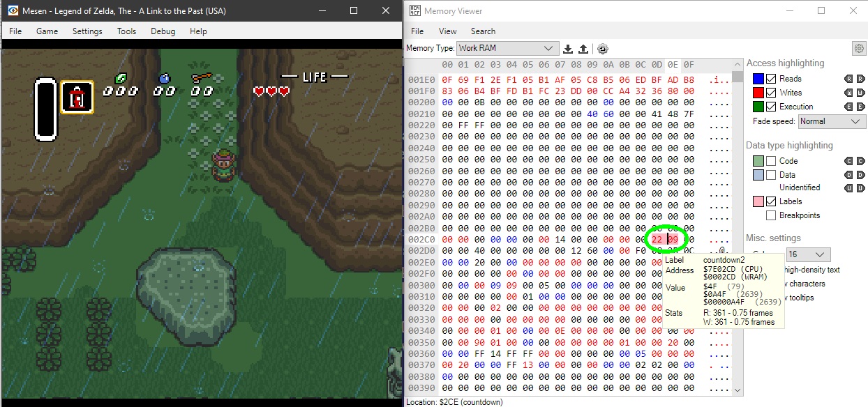The image size is (868, 407).
Task: Click the 0E column header
Action: [673, 65]
